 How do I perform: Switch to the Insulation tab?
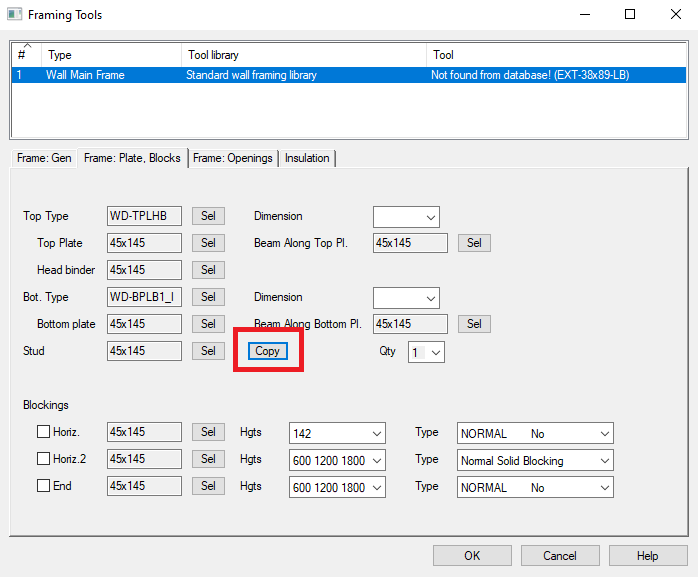pyautogui.click(x=307, y=158)
